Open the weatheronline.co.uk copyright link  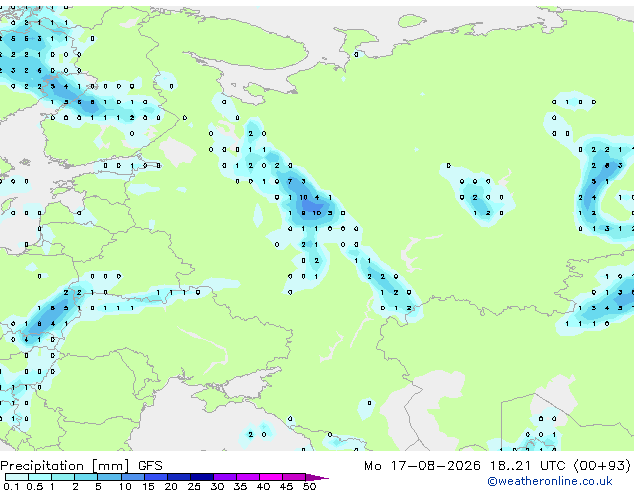(x=550, y=481)
